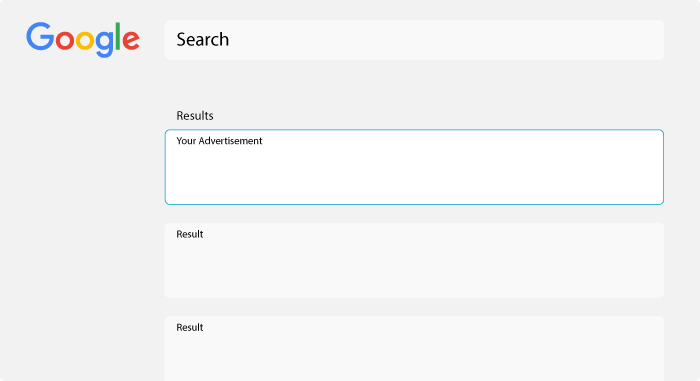
Task: Click the lowercase blue g in logo
Action: point(105,44)
